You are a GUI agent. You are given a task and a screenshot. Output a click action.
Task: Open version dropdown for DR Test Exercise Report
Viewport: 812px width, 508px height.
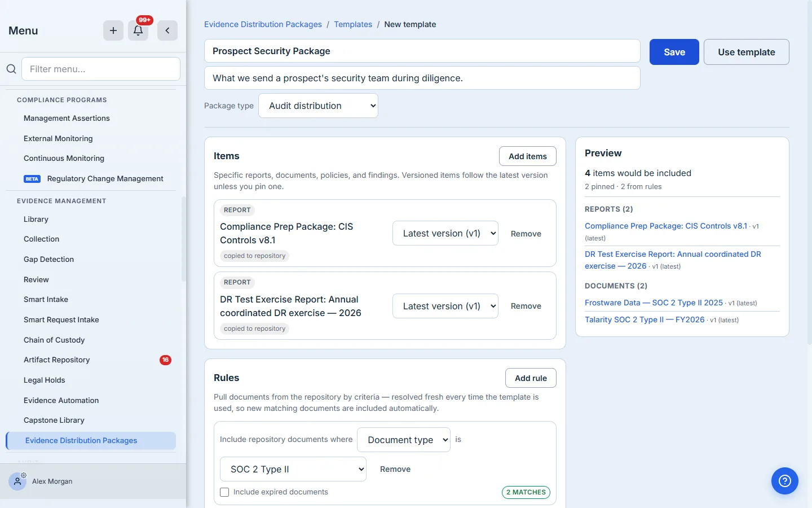[445, 306]
